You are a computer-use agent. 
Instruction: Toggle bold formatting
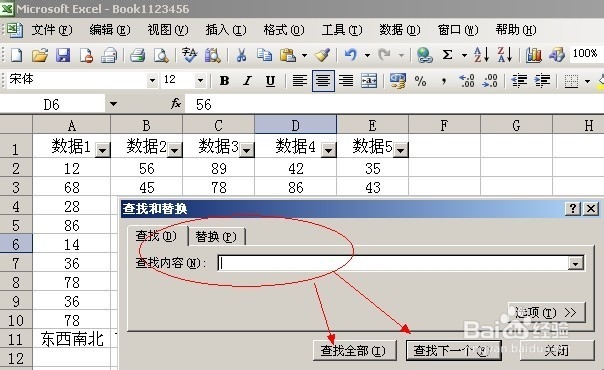pyautogui.click(x=225, y=81)
